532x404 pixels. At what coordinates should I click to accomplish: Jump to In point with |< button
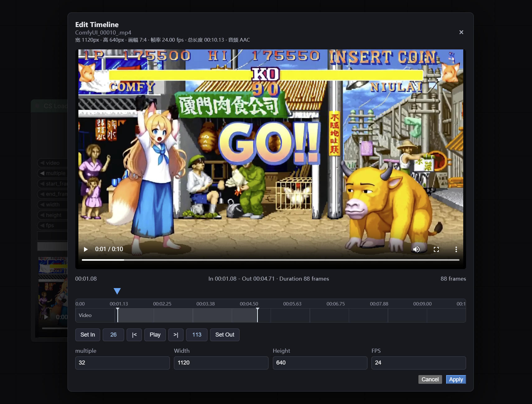134,335
